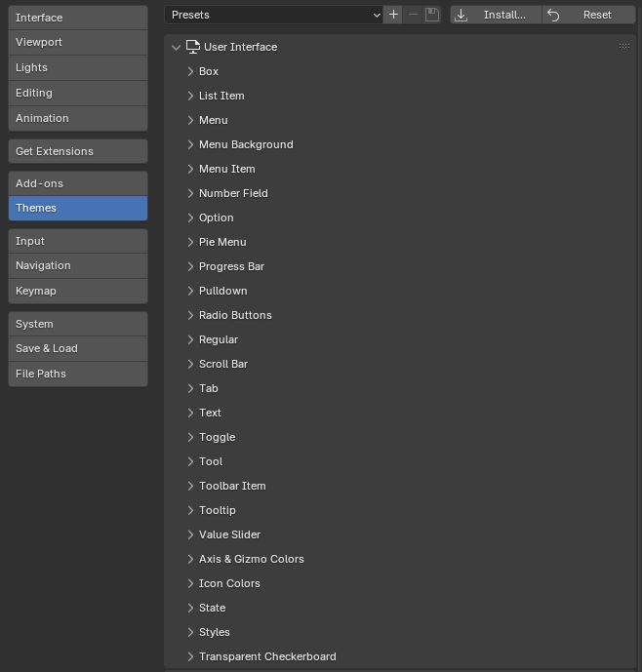Expand the Menu section
The height and width of the screenshot is (672, 642).
[x=190, y=120]
